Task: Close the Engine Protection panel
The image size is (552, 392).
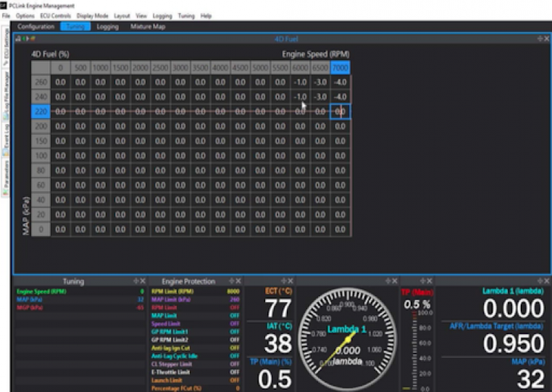Action: pyautogui.click(x=238, y=280)
